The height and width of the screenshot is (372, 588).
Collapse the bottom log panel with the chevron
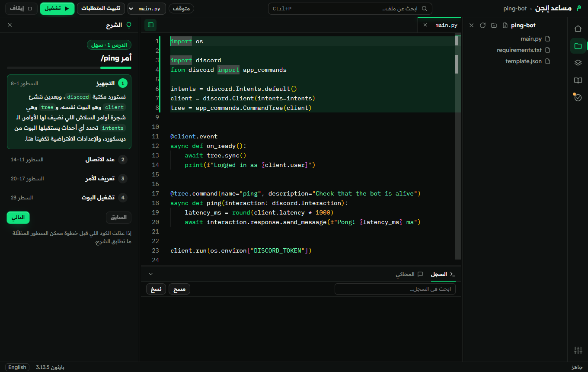coord(150,274)
